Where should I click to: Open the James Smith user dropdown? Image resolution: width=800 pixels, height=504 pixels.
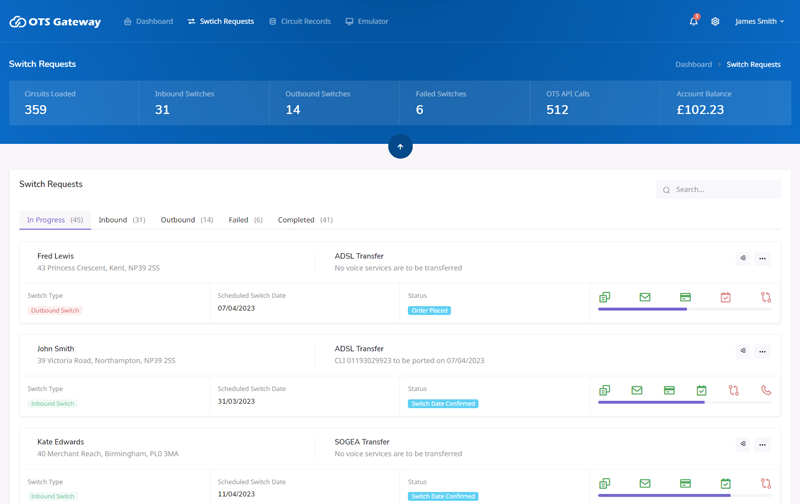759,21
